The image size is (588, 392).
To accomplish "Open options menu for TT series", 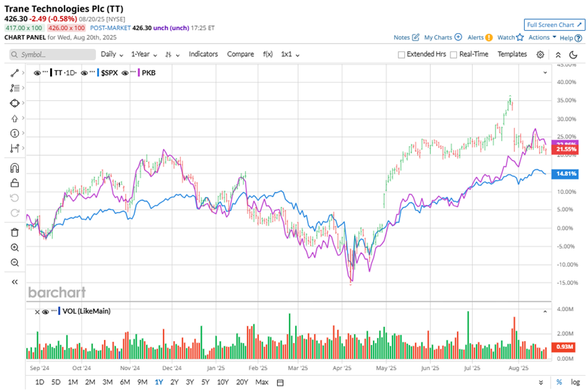I will tap(45, 72).
